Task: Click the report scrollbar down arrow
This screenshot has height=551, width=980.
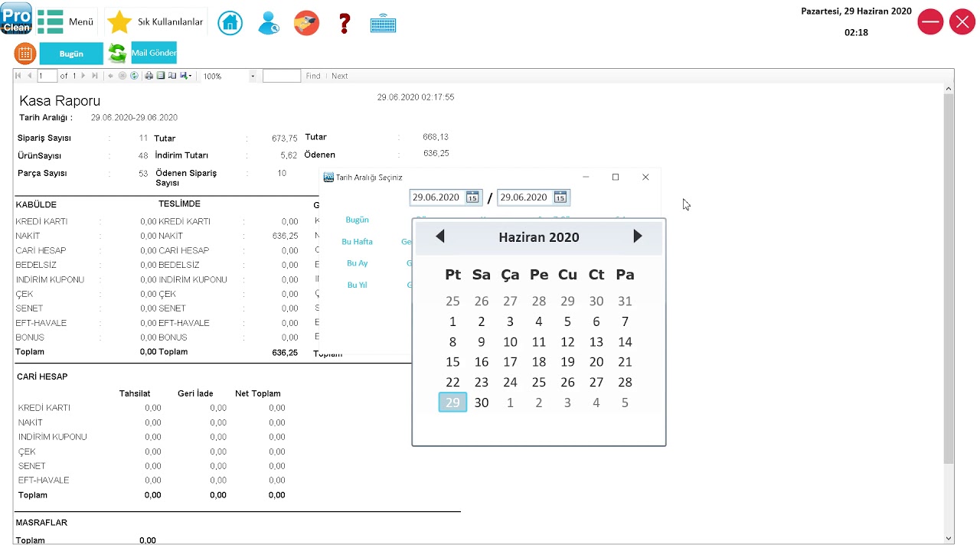Action: [x=949, y=538]
